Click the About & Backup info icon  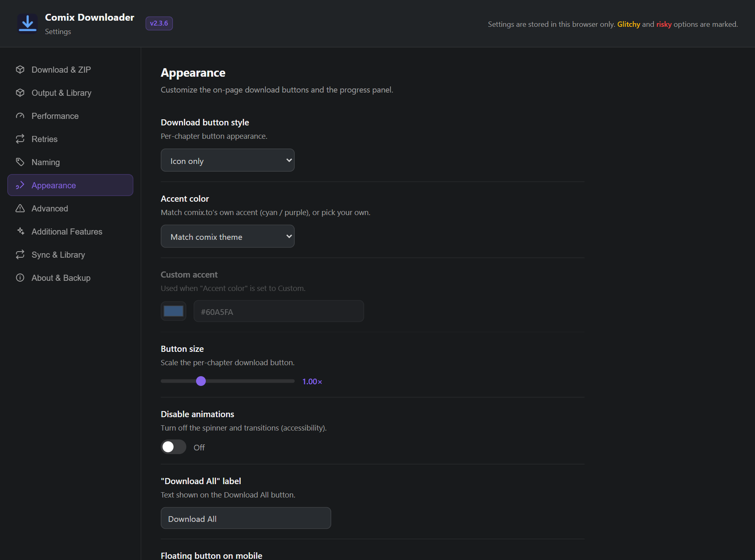click(20, 278)
